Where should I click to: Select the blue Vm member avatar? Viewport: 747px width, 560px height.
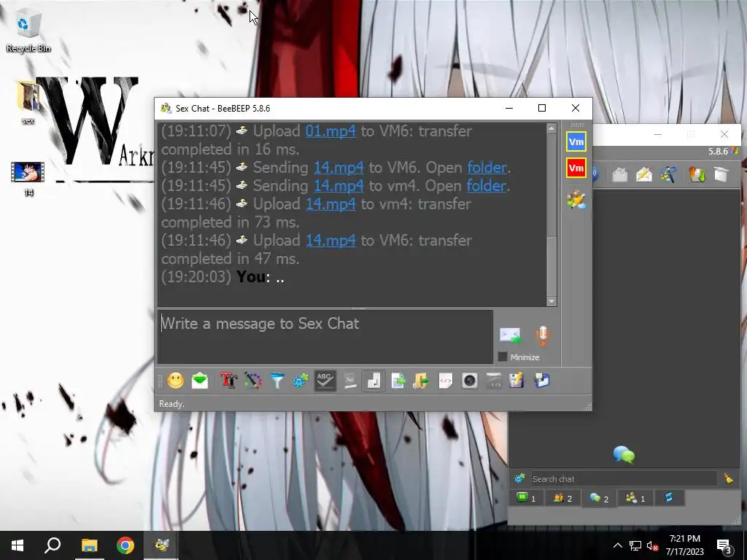(576, 141)
